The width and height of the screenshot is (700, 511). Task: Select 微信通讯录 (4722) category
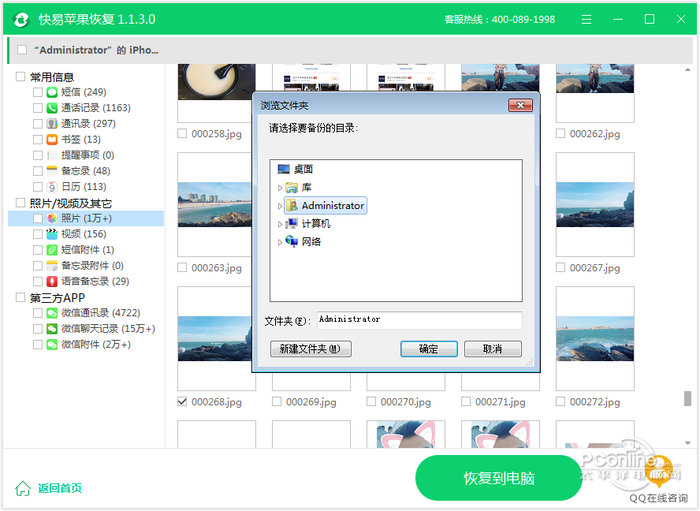[x=100, y=313]
